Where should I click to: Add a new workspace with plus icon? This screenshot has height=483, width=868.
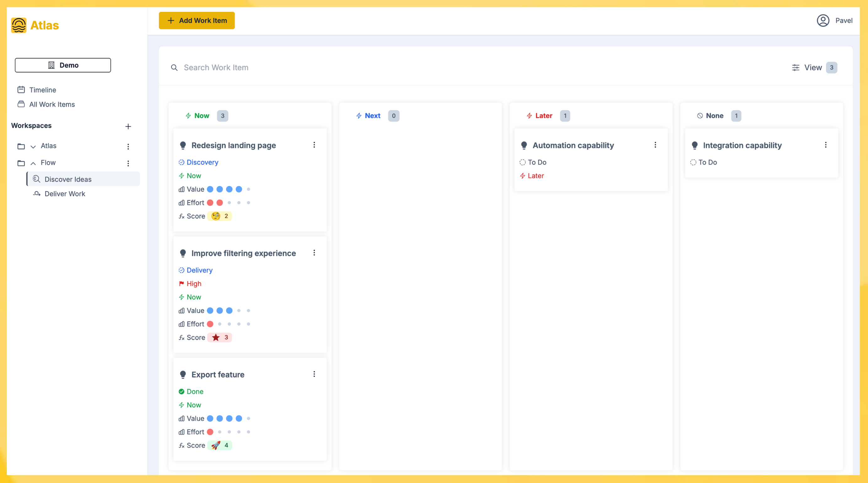[x=128, y=127]
